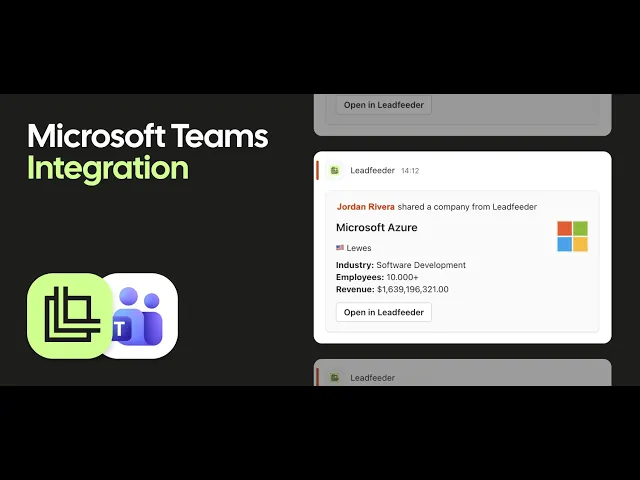
Task: Click the Jordan Rivera name link
Action: click(366, 207)
